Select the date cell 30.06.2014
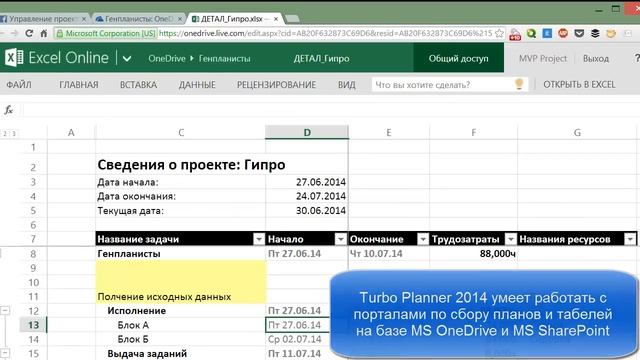Screen dimensions: 640x360 click(x=307, y=211)
